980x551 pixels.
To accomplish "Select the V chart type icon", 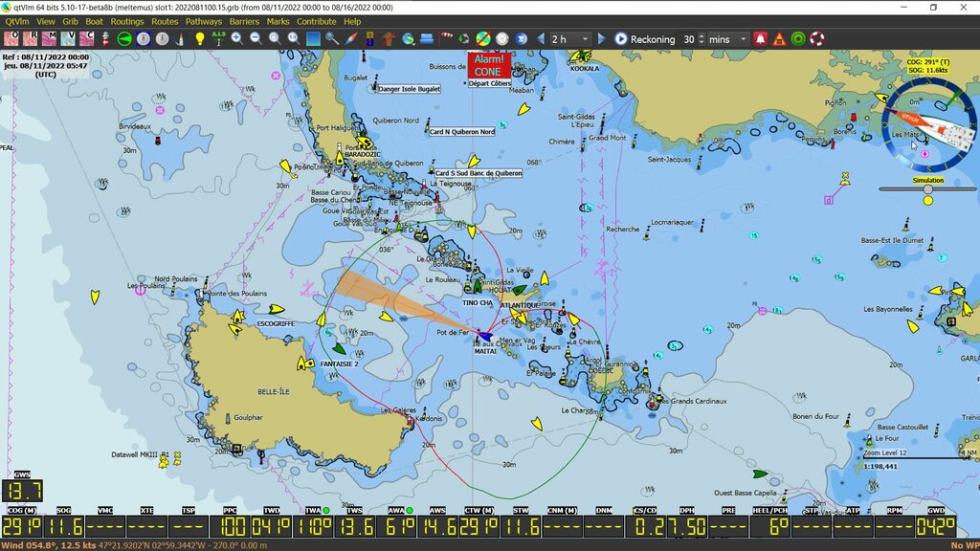I will coord(68,38).
